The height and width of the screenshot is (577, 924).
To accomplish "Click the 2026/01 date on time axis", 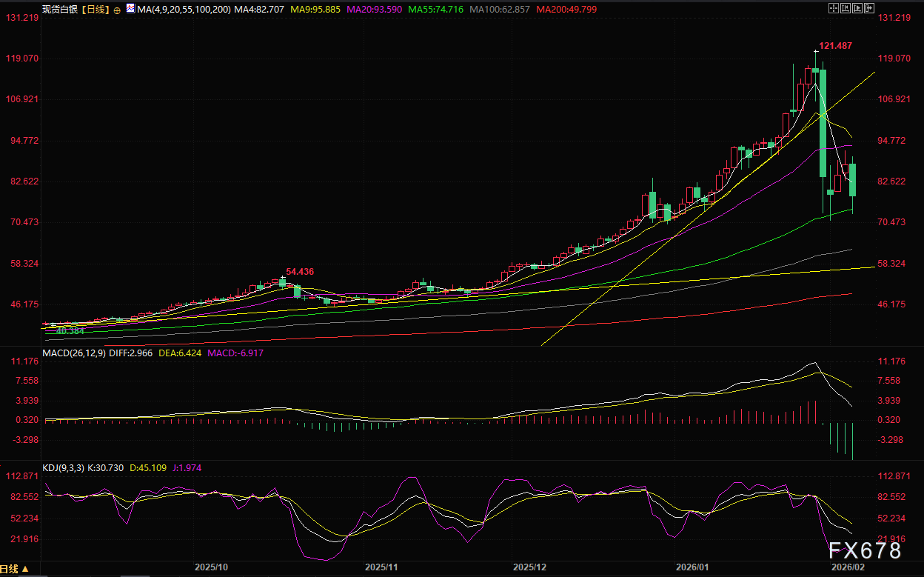I will 692,567.
